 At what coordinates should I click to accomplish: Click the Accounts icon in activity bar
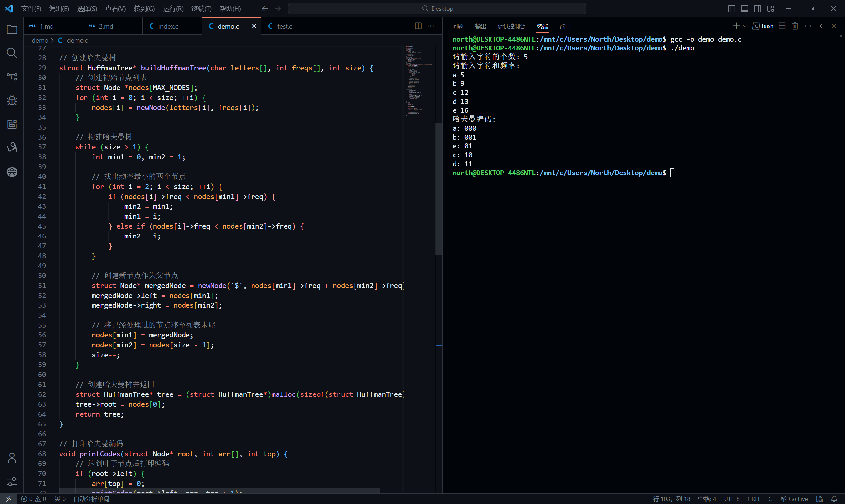point(12,458)
